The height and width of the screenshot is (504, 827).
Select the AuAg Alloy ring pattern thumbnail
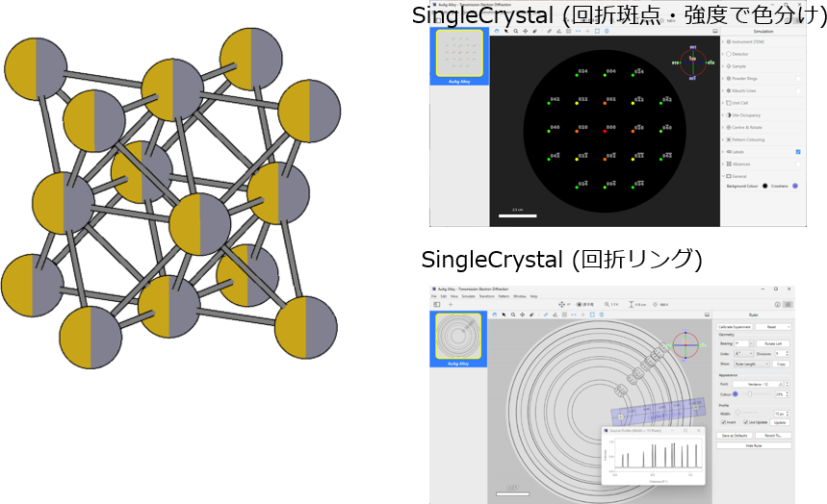(458, 338)
